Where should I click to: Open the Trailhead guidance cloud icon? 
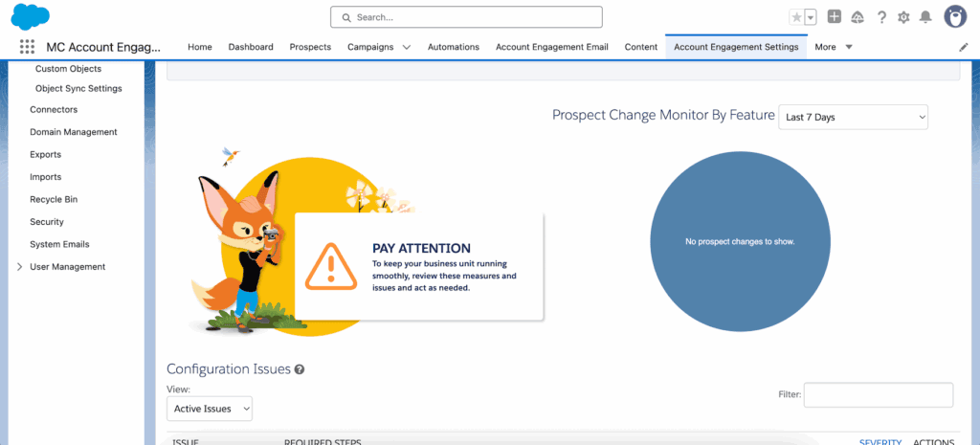857,17
